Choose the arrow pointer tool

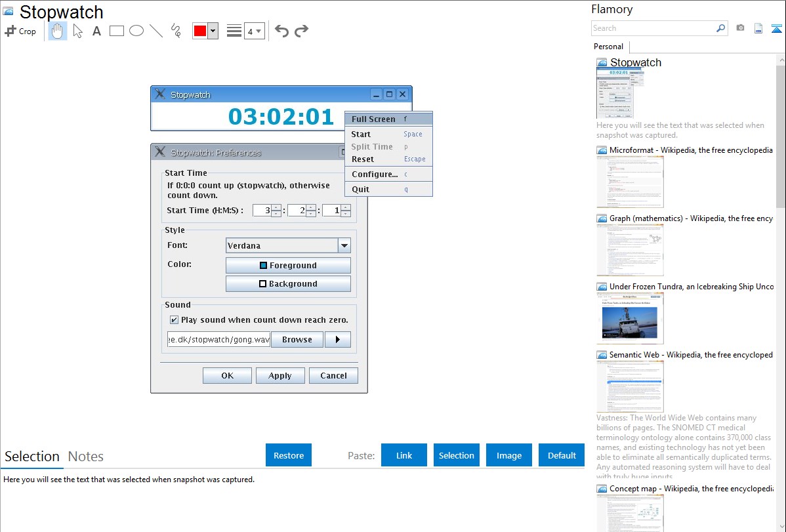[77, 31]
